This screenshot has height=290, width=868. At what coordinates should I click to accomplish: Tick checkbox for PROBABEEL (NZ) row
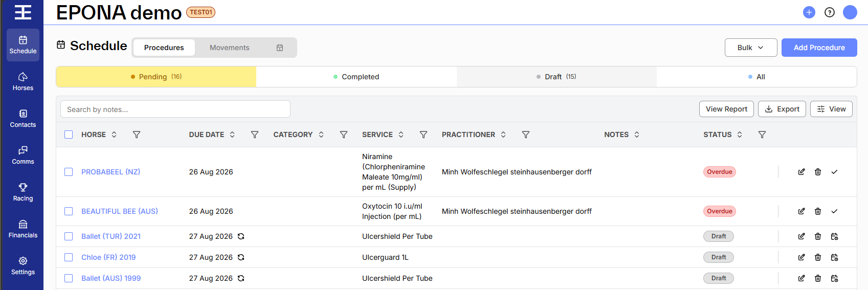pyautogui.click(x=69, y=172)
